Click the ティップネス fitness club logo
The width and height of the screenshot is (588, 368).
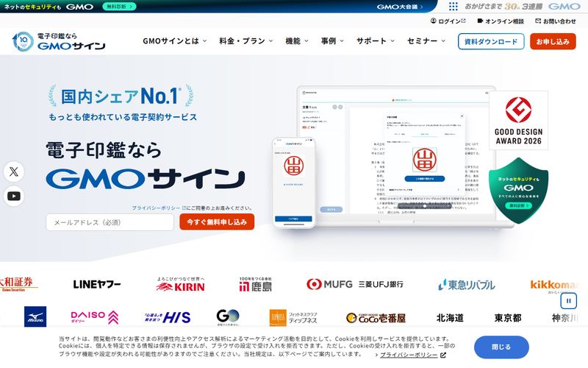click(x=293, y=318)
